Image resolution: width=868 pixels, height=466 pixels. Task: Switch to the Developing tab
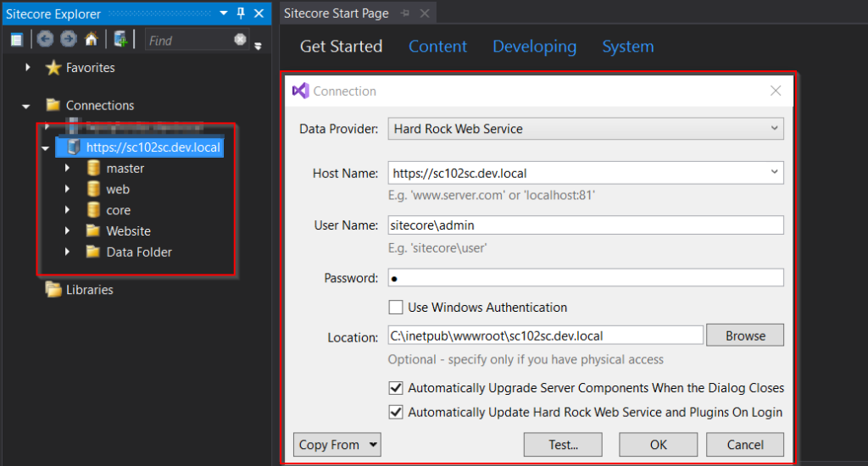(x=534, y=47)
